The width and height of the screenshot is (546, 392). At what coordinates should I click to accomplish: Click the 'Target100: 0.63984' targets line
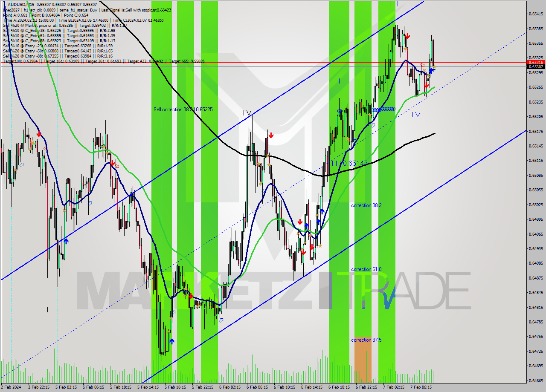tap(104, 61)
